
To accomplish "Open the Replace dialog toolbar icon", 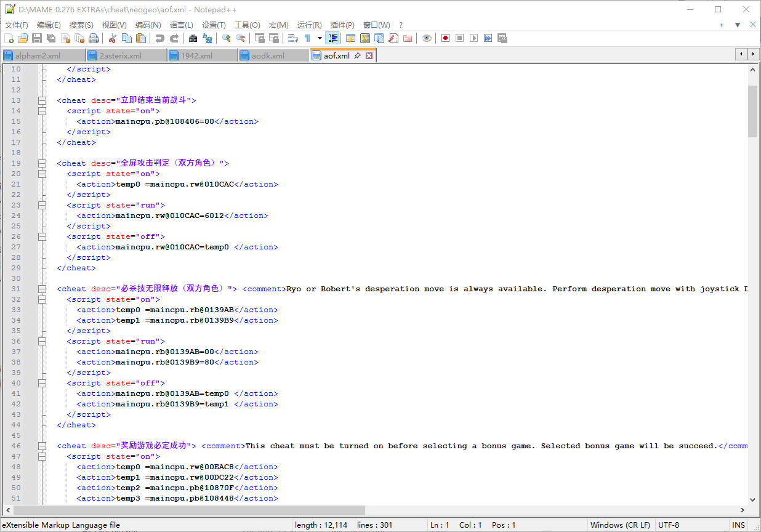I will 207,38.
